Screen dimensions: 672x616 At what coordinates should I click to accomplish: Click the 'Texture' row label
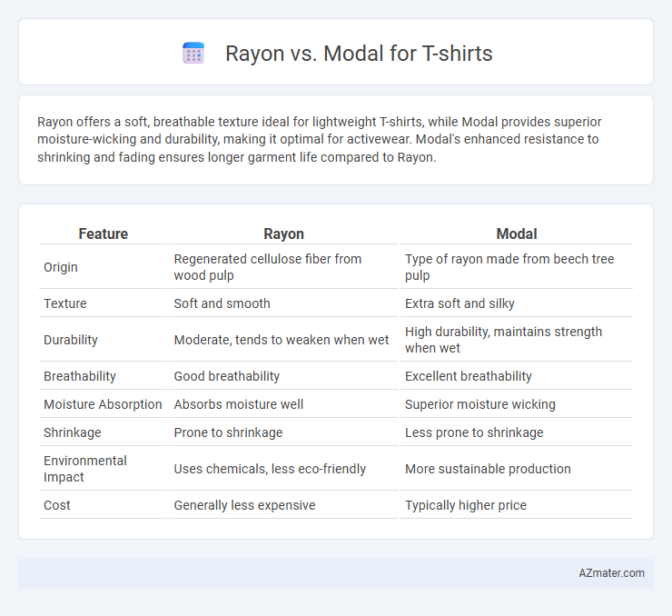point(65,303)
